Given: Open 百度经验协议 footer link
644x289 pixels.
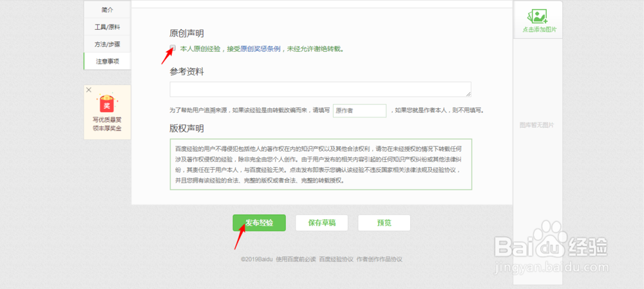Looking at the screenshot, I should 336,259.
